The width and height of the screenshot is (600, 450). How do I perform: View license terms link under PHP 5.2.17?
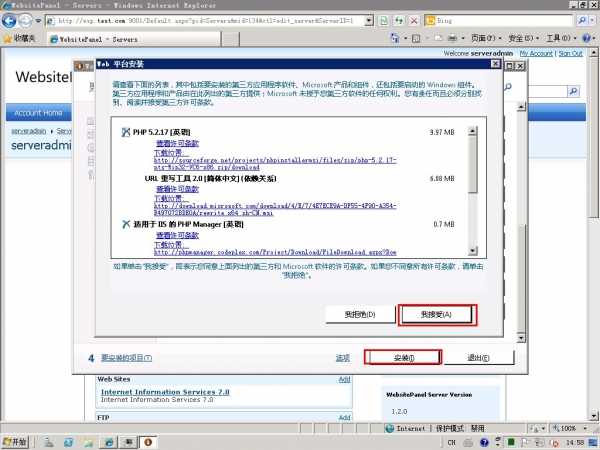point(177,143)
